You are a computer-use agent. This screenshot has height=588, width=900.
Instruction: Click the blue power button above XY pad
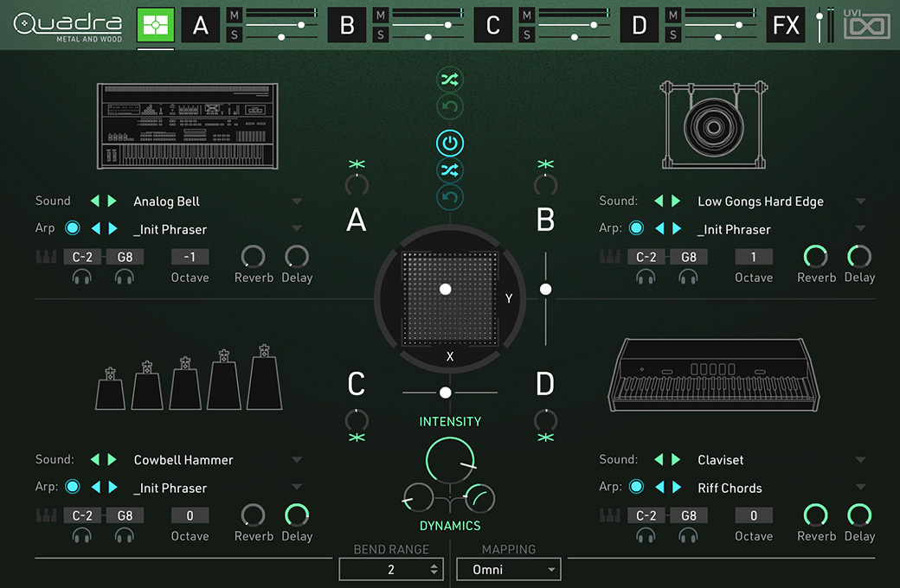[x=450, y=143]
